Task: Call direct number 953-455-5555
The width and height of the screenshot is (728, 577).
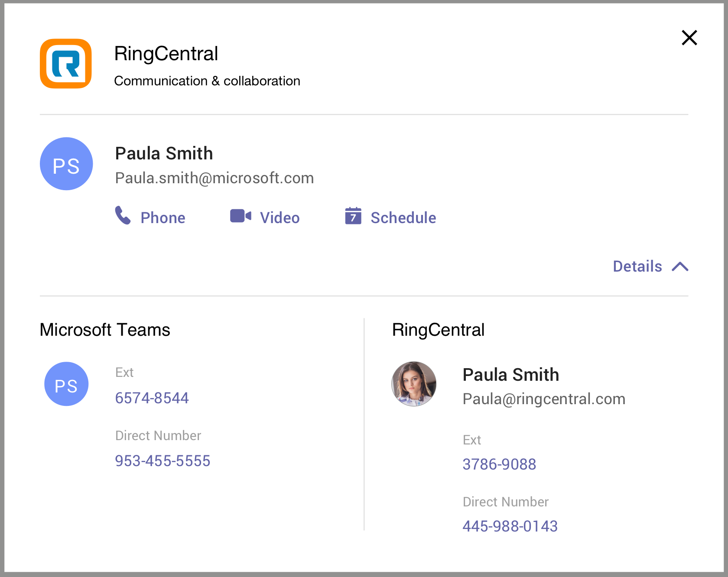Action: point(162,461)
